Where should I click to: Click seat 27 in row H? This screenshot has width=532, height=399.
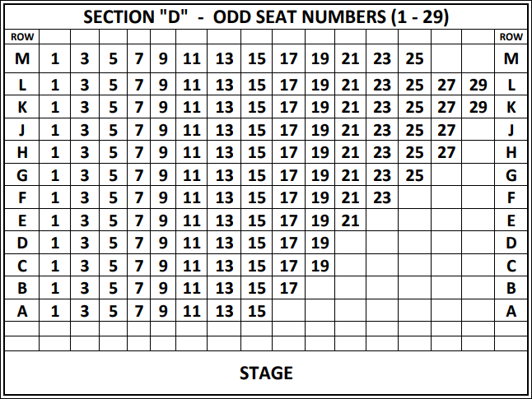pyautogui.click(x=446, y=152)
